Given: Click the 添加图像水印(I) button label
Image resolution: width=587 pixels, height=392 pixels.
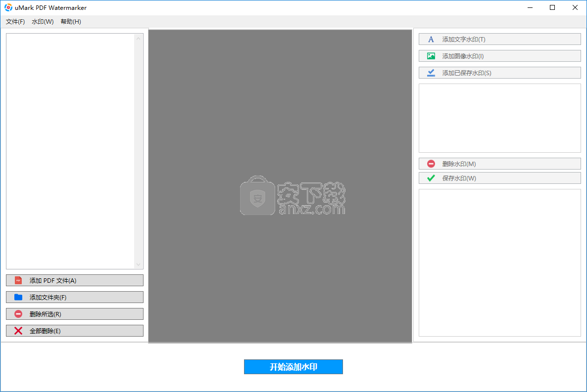Looking at the screenshot, I should [463, 56].
